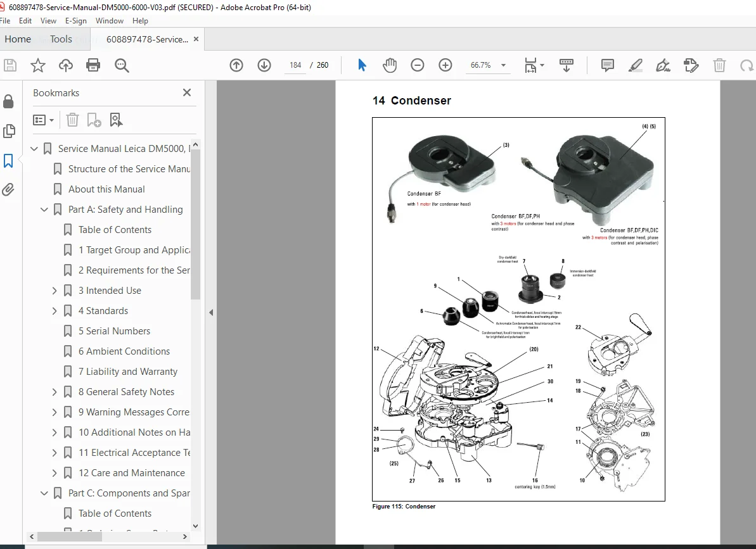The width and height of the screenshot is (756, 549).
Task: Expand 11 Electrical Acceptance bookmark
Action: pos(54,453)
